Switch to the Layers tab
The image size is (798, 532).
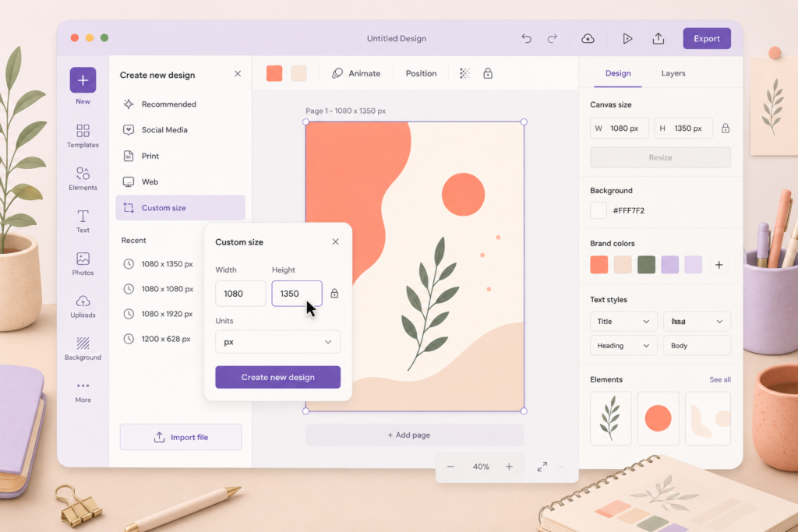click(673, 73)
